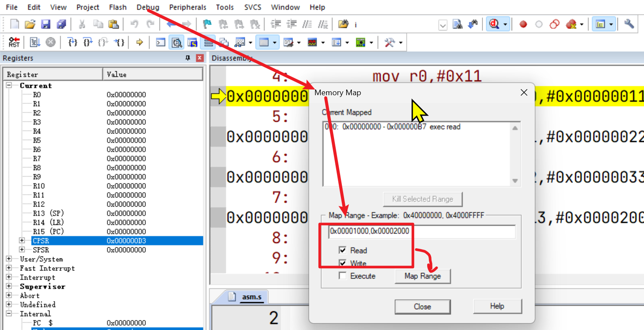
Task: Expand the User/System register group
Action: click(x=9, y=259)
